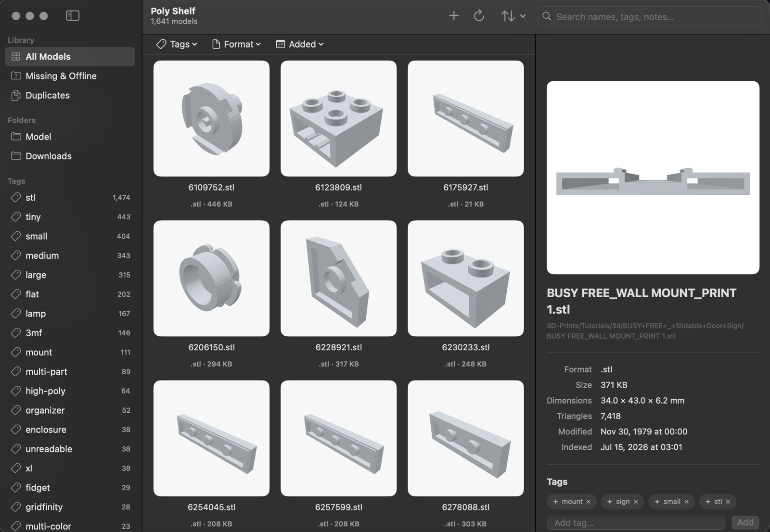Open the 6175927.stl thumbnail
This screenshot has width=770, height=532.
pos(465,118)
